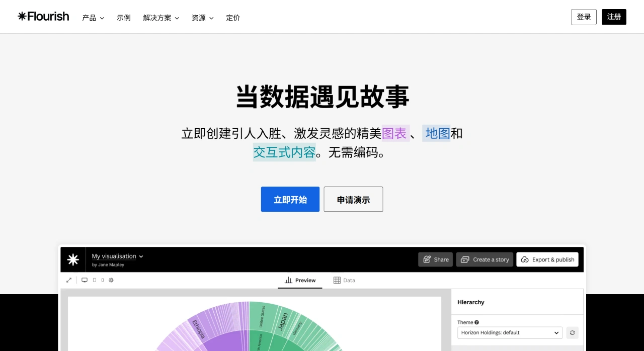Select the desktop preview icon
Screen dimensions: 644x351
tap(85, 280)
